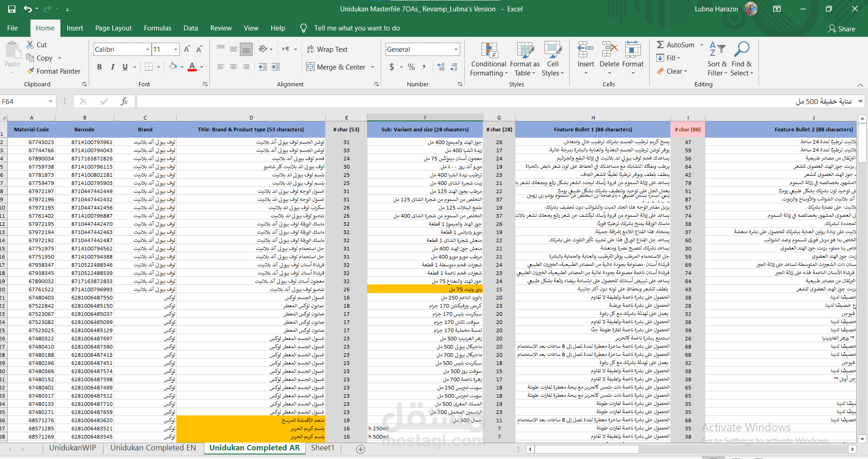This screenshot has height=459, width=868.
Task: Open Cell Styles gallery
Action: (553, 60)
